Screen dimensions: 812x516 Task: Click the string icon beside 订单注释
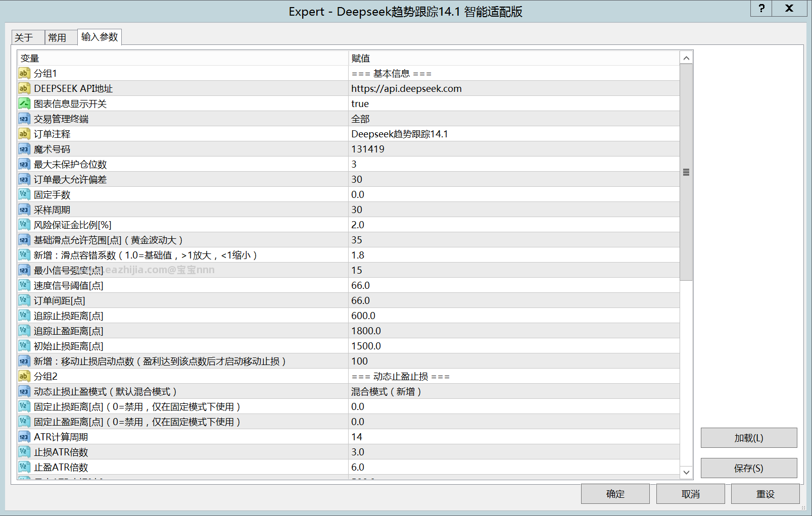point(24,134)
